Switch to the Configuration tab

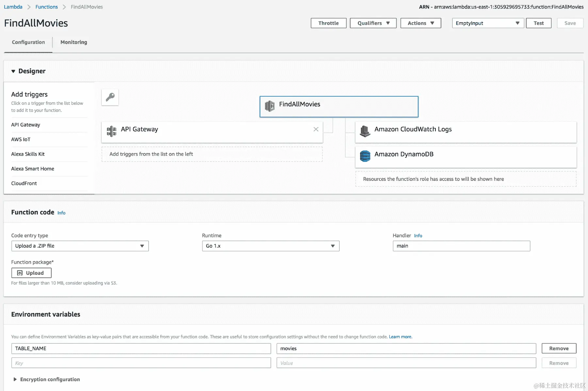click(x=28, y=42)
